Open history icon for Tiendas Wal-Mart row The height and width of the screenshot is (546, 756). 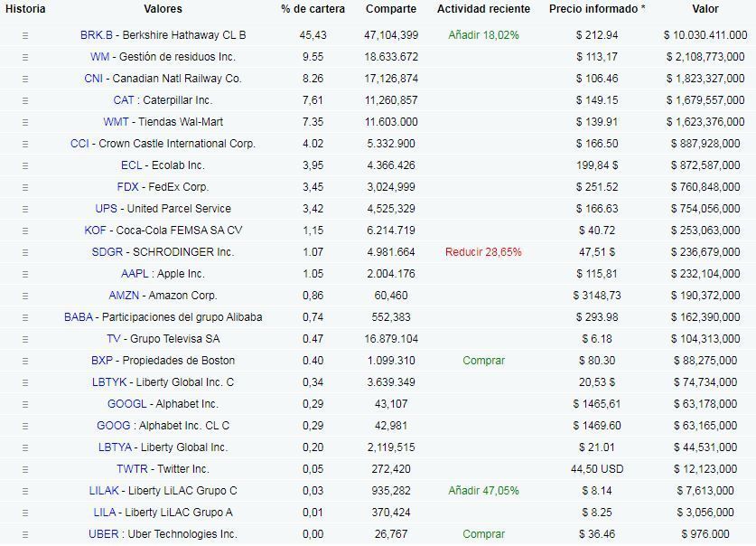coord(25,123)
